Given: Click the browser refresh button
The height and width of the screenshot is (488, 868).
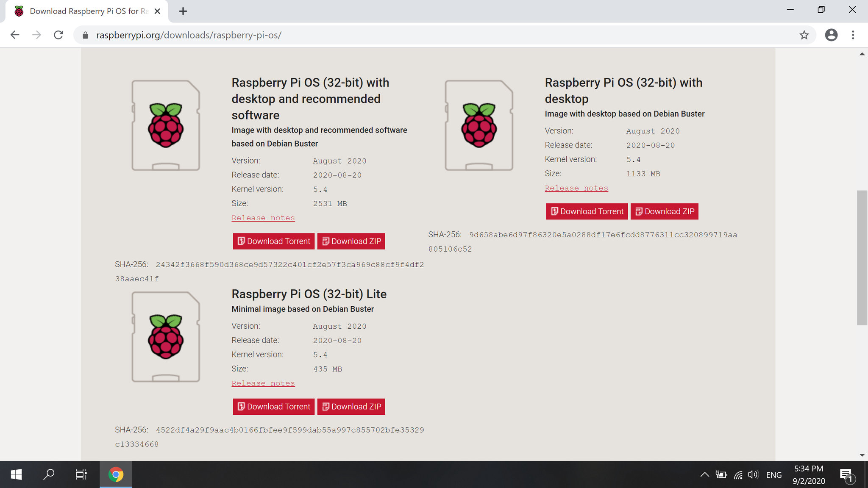Looking at the screenshot, I should click(58, 35).
